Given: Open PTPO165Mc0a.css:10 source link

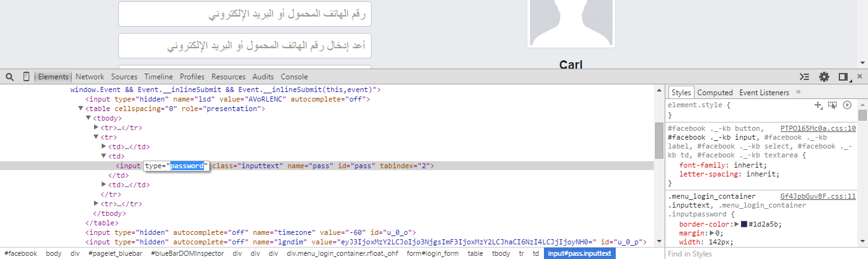Looking at the screenshot, I should (x=818, y=128).
